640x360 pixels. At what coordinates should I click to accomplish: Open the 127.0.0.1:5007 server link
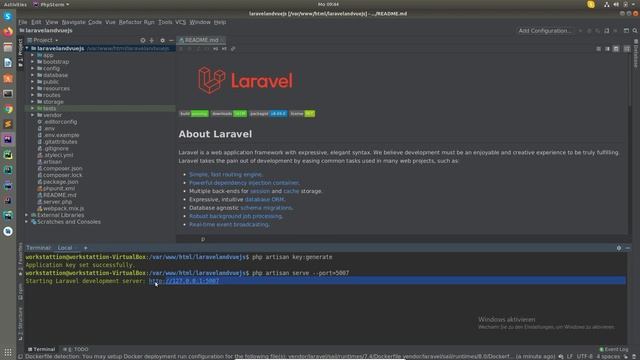[x=184, y=281]
